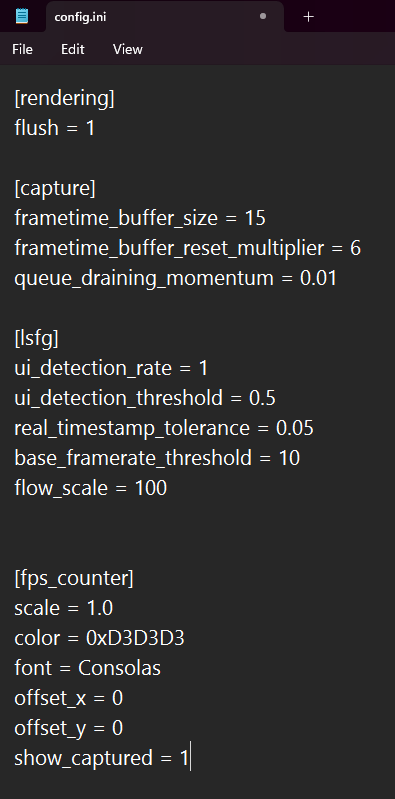Click the [fps_counter] section header
This screenshot has width=395, height=799.
point(74,578)
